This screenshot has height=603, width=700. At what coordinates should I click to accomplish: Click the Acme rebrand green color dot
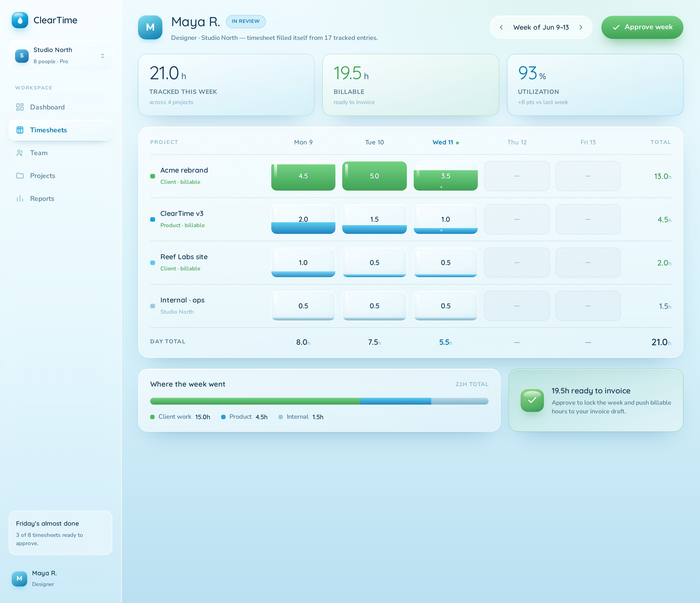(x=152, y=176)
